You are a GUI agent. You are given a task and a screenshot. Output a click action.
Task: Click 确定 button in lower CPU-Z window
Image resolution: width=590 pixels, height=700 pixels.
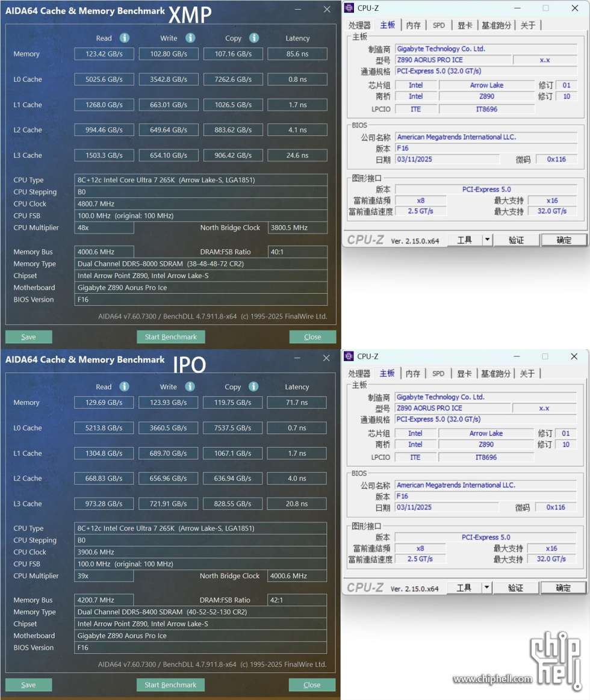(x=563, y=588)
